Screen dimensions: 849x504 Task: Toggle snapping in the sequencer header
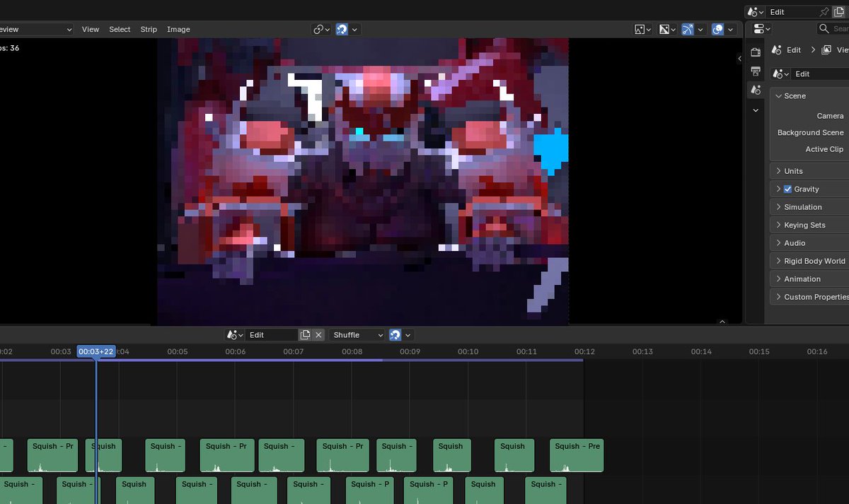[395, 335]
